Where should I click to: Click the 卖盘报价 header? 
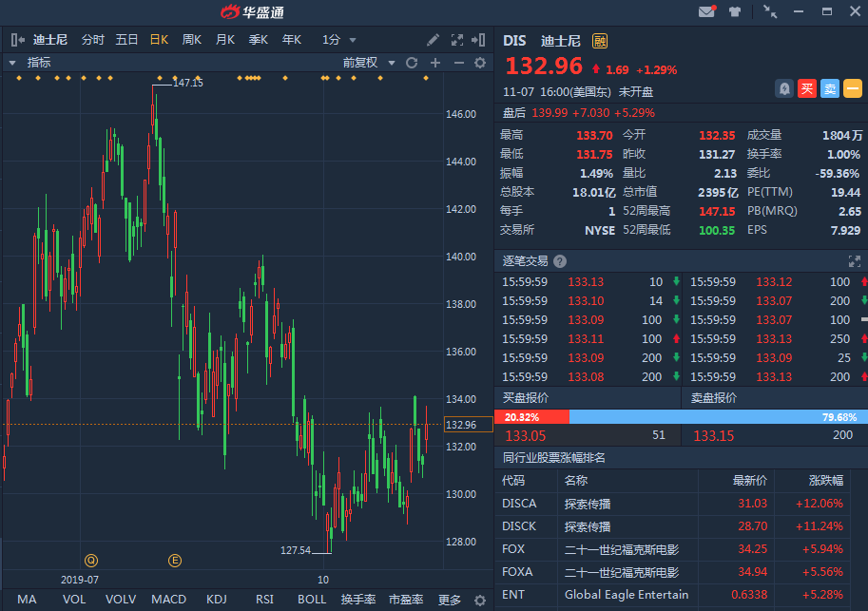[714, 398]
